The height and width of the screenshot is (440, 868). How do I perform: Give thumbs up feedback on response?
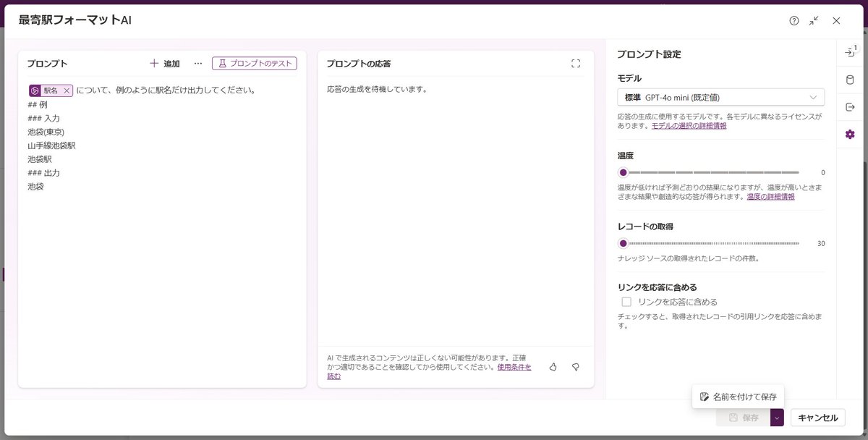[553, 367]
